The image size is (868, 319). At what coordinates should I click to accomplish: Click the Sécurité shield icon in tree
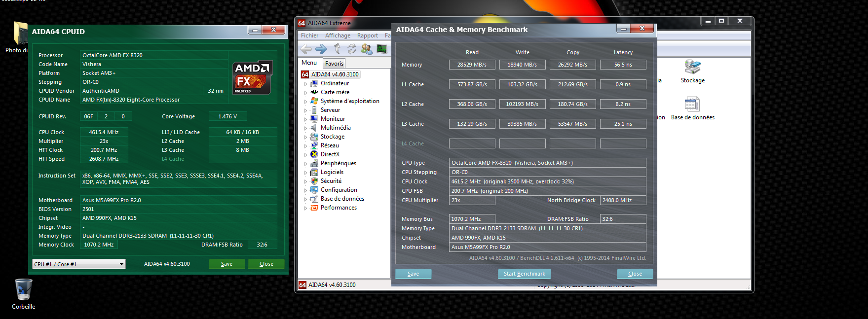[314, 181]
